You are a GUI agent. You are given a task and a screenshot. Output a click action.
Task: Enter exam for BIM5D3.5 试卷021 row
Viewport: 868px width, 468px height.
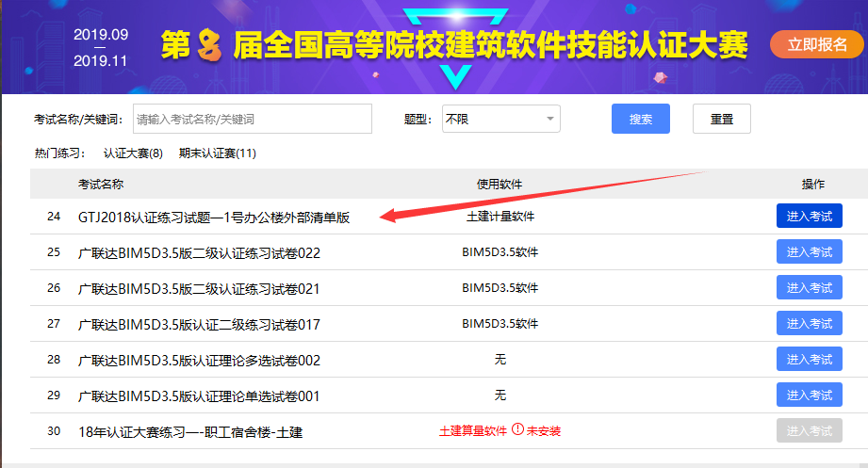[810, 287]
